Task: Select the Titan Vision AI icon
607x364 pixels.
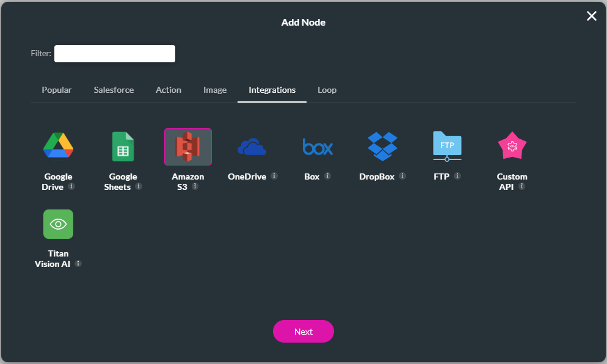Action: (x=58, y=224)
